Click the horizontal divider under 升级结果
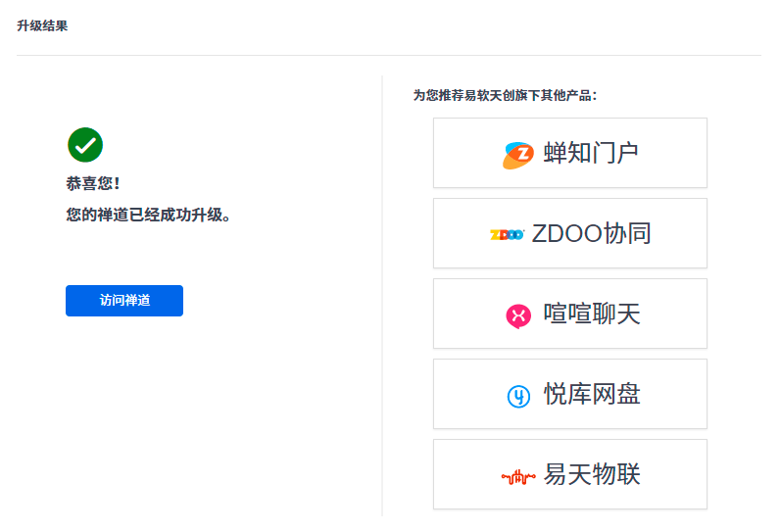 (389, 56)
